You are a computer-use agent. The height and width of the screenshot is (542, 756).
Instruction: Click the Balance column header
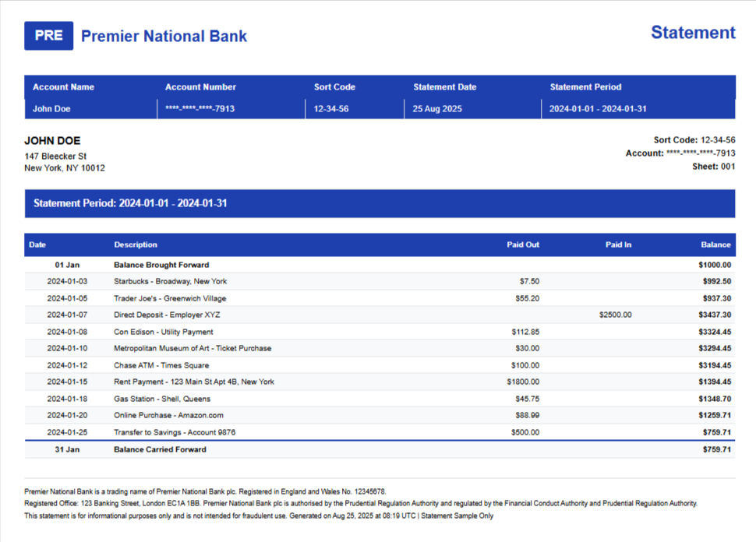715,245
